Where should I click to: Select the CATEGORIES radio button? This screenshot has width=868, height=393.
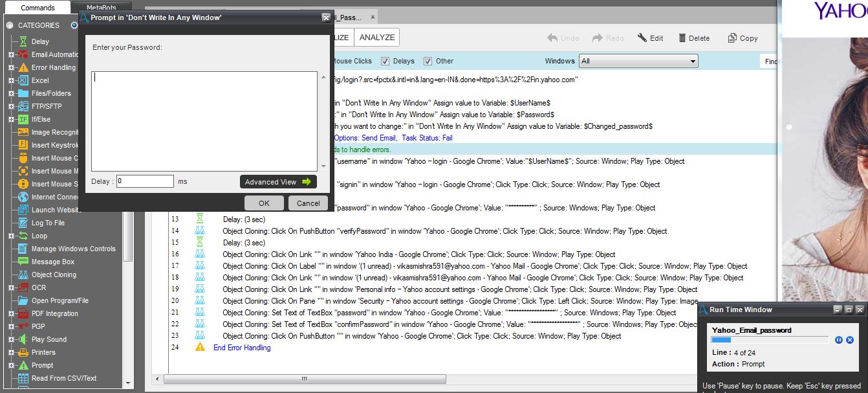point(10,25)
